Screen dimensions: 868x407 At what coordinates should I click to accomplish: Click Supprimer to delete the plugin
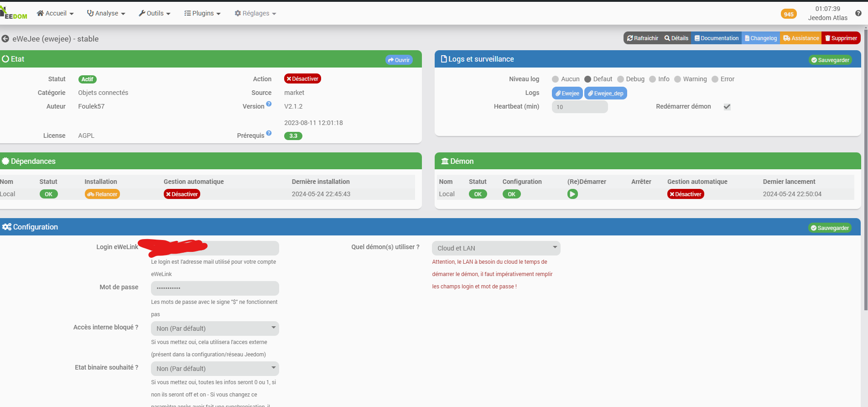coord(841,38)
